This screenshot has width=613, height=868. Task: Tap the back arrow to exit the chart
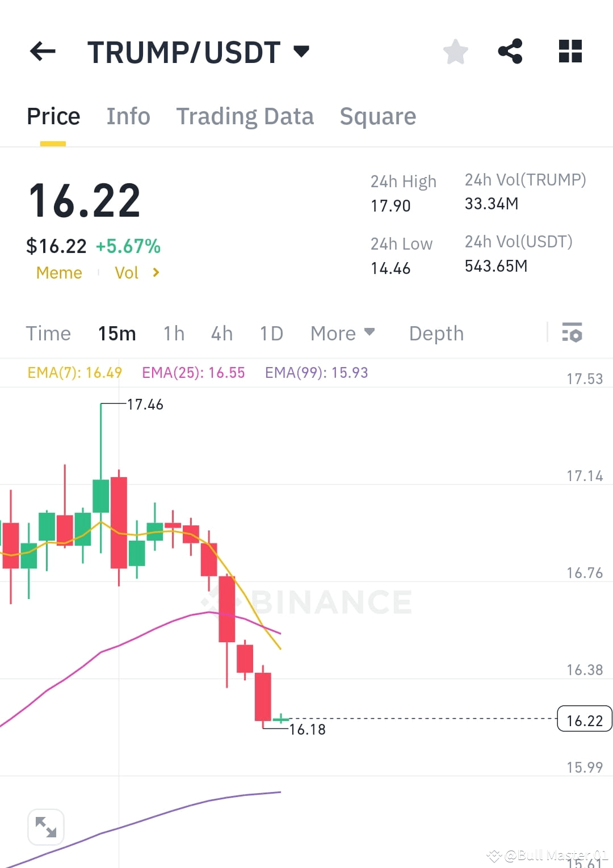[43, 51]
